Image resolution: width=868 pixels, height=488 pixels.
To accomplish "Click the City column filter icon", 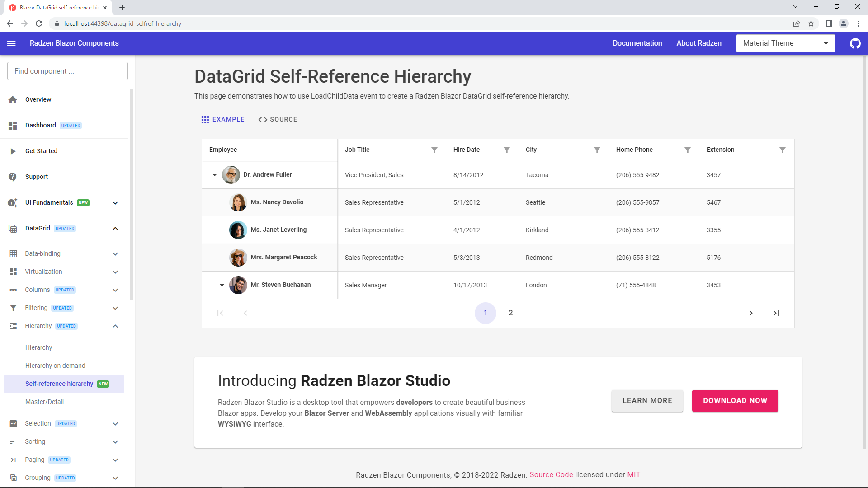I will (597, 150).
